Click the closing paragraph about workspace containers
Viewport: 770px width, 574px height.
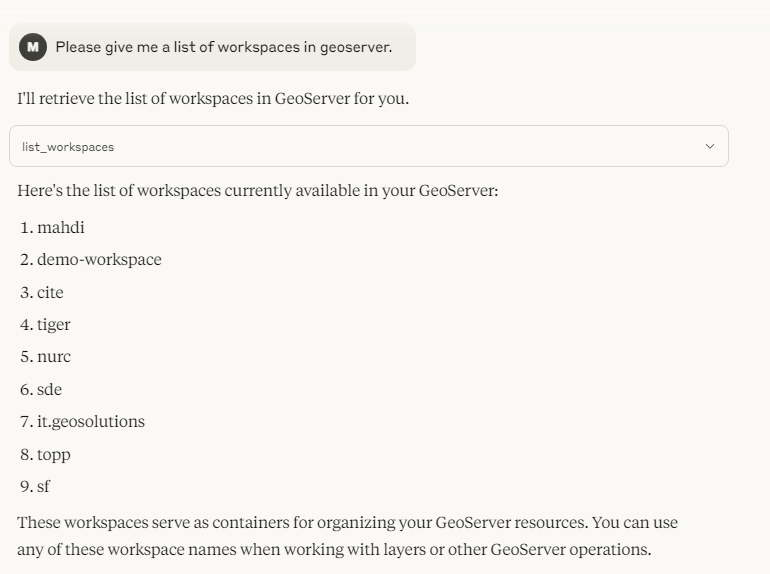pos(347,536)
